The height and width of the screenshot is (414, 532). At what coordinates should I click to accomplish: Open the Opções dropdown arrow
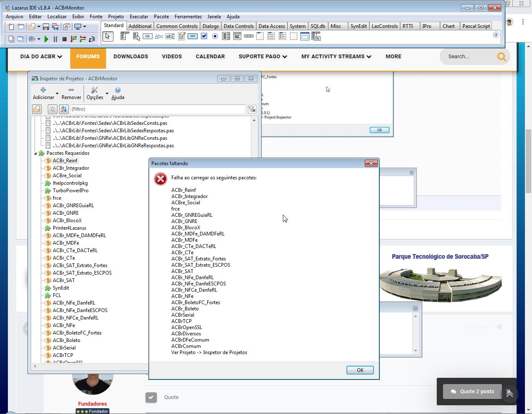[107, 94]
